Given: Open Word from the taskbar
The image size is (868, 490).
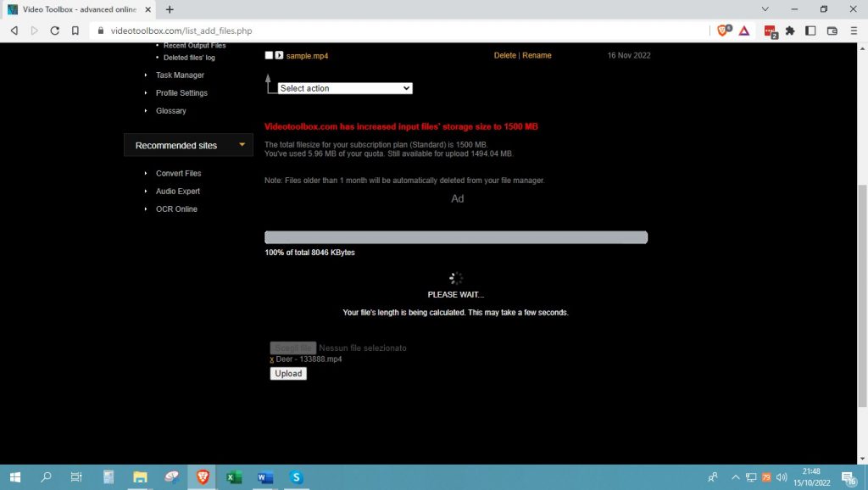Looking at the screenshot, I should [264, 477].
